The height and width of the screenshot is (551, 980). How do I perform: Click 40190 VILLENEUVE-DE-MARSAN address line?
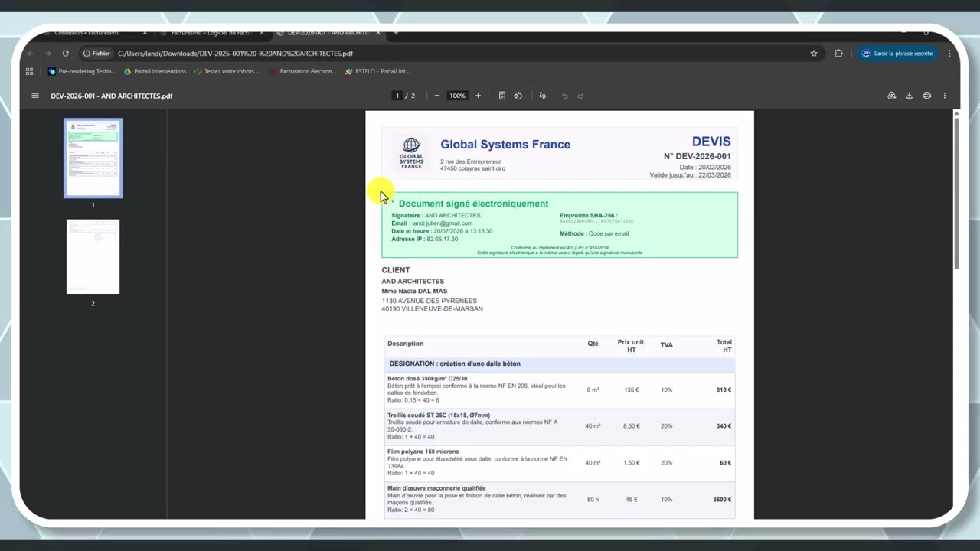pyautogui.click(x=432, y=308)
